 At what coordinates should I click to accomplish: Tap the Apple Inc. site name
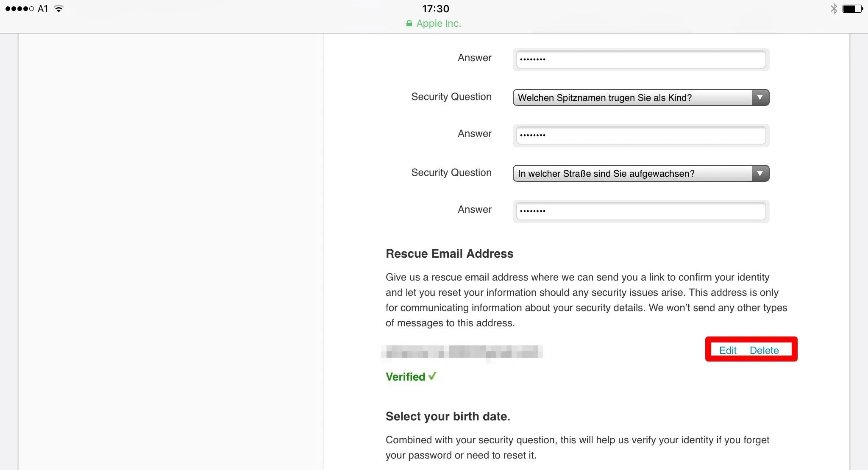coord(439,24)
